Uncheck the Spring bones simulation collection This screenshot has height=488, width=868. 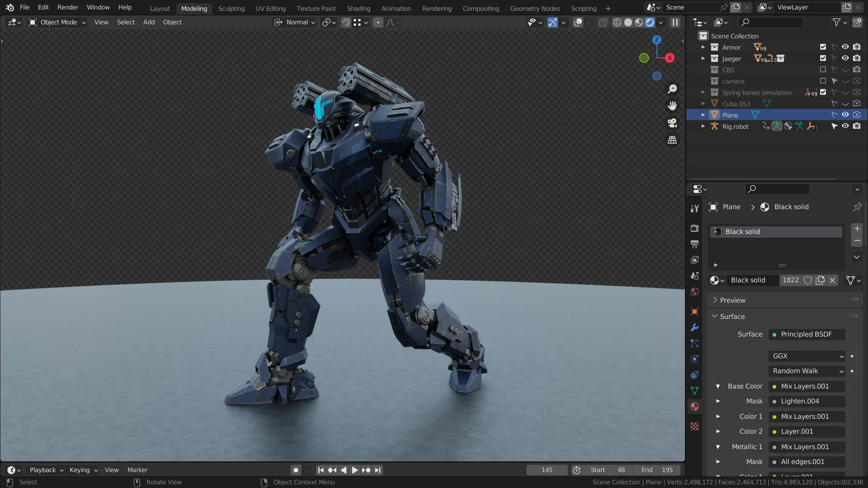point(823,92)
